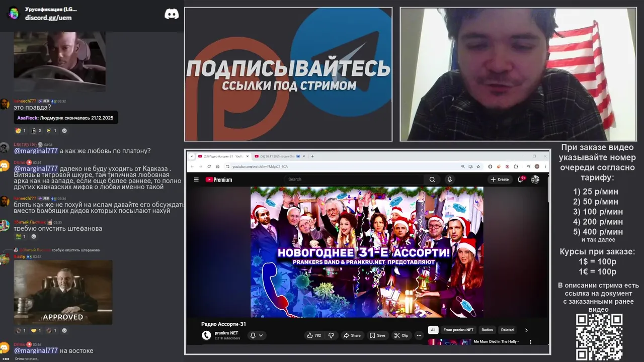Image resolution: width=644 pixels, height=362 pixels.
Task: Add a reaction under требую опустить штефанова message
Action: (x=34, y=236)
